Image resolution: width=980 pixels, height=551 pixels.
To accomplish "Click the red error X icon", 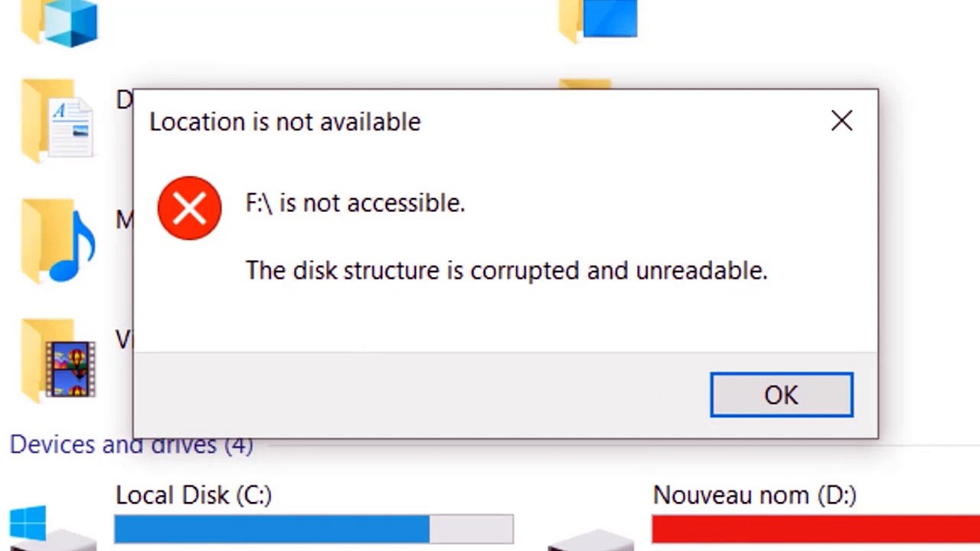I will (x=189, y=208).
